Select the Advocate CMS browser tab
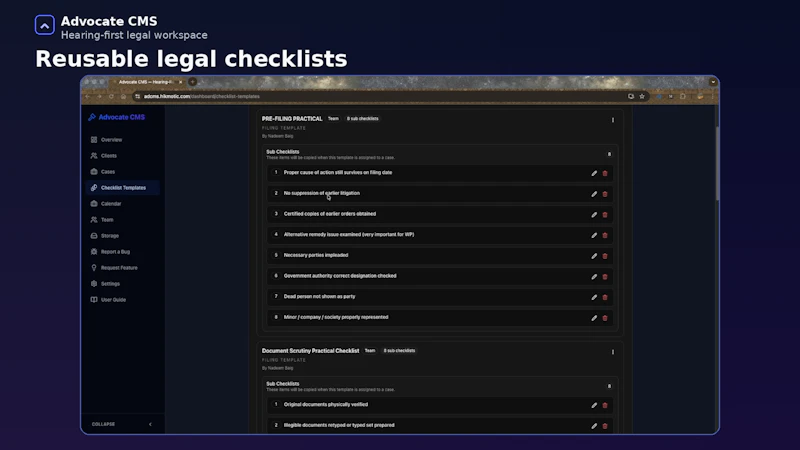800x450 pixels. pos(147,82)
